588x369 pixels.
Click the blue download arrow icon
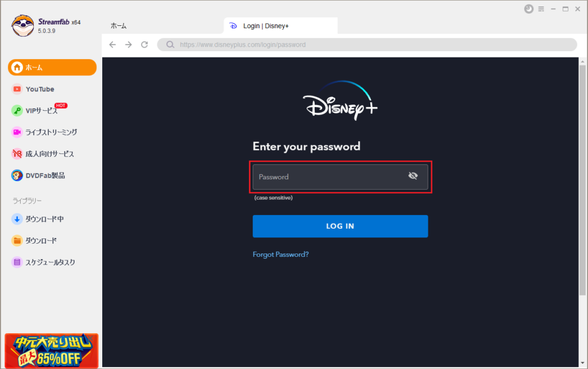click(17, 219)
